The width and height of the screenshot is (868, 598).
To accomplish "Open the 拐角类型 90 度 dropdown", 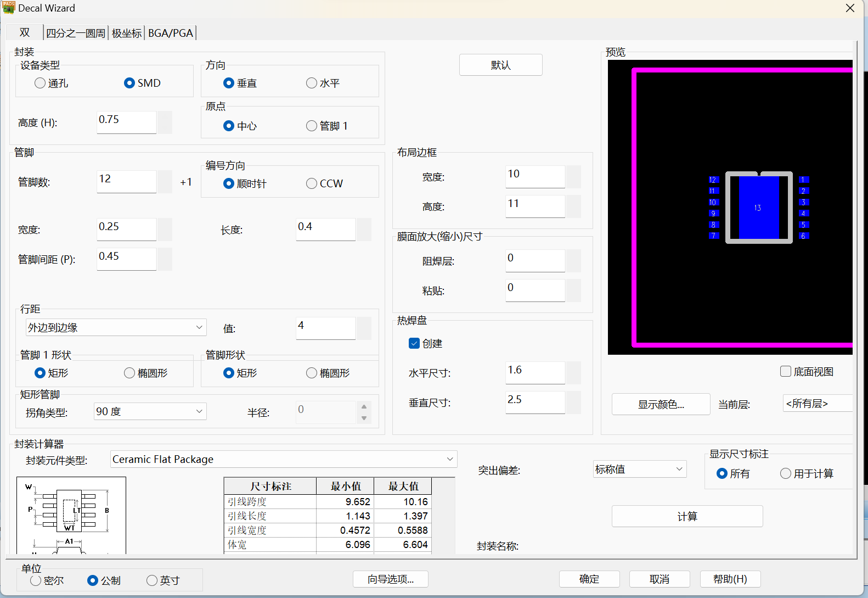I will pos(150,411).
